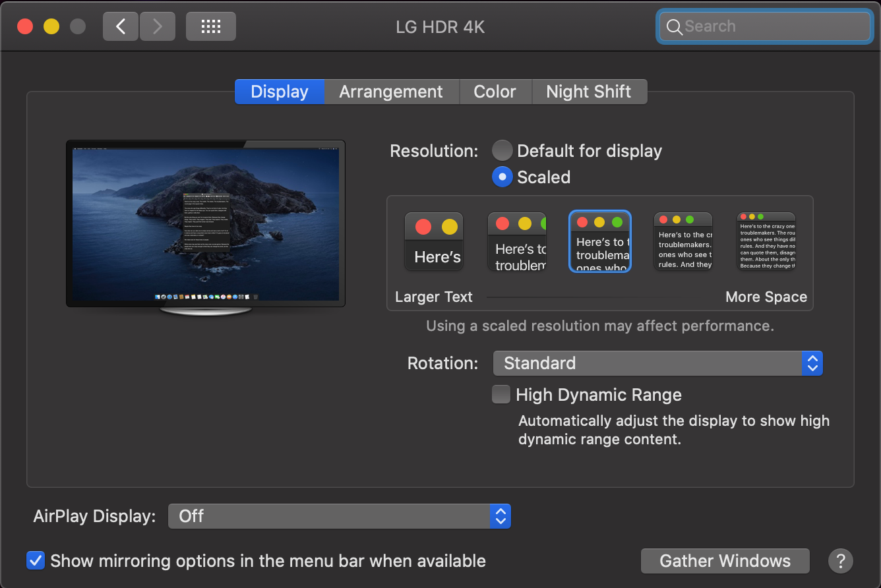Minimize the window with the yellow button
This screenshot has height=588, width=881.
pos(51,26)
